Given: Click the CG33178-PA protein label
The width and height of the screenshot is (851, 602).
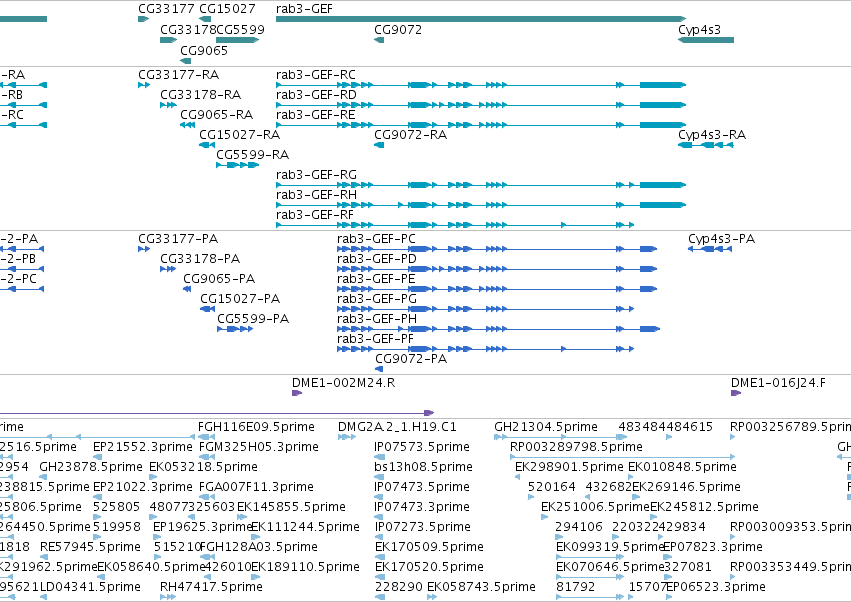Looking at the screenshot, I should tap(200, 259).
